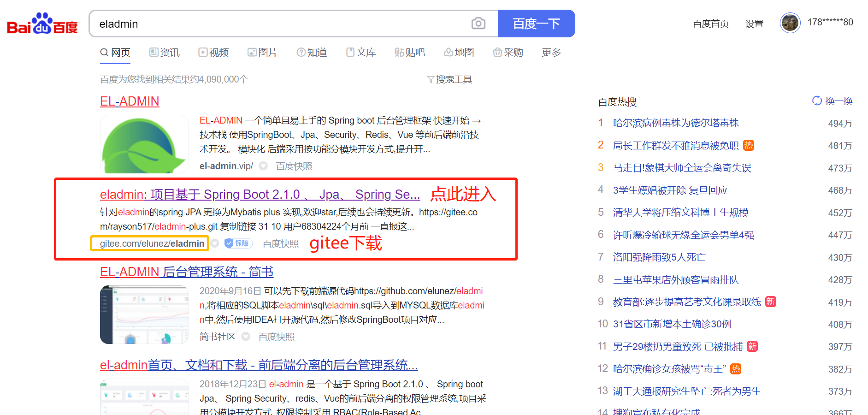Click 百度快照 in the gitee result

pos(281,243)
